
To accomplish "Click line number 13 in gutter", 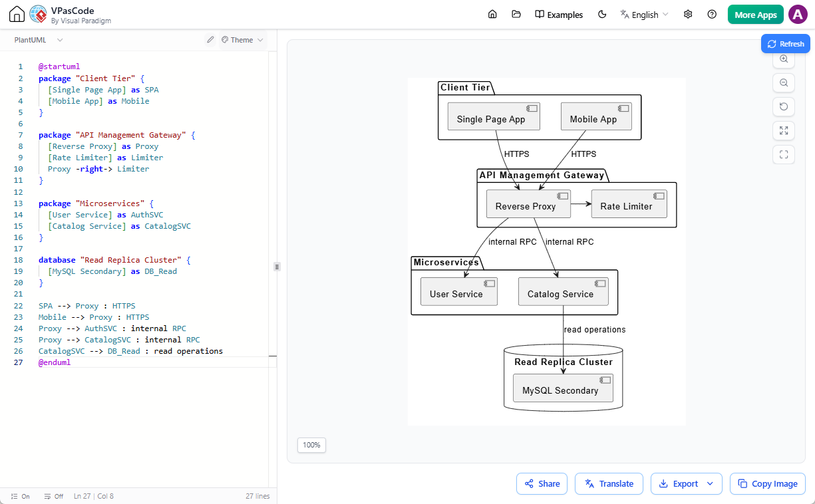I will [x=20, y=203].
